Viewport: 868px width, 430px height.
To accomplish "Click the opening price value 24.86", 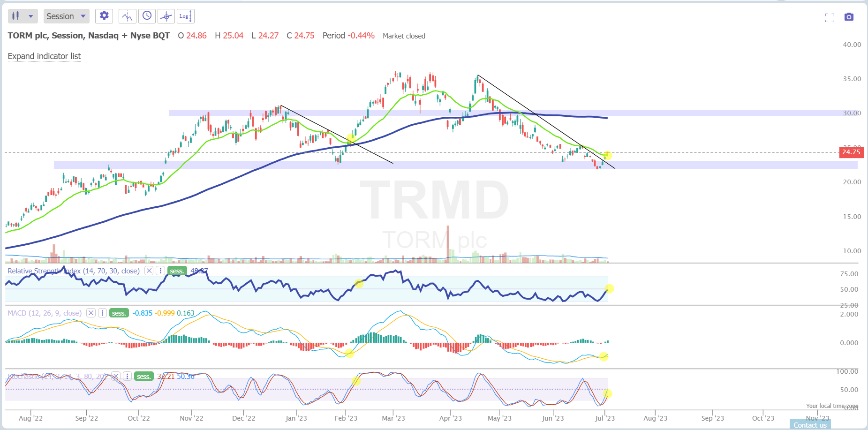I will tap(196, 36).
